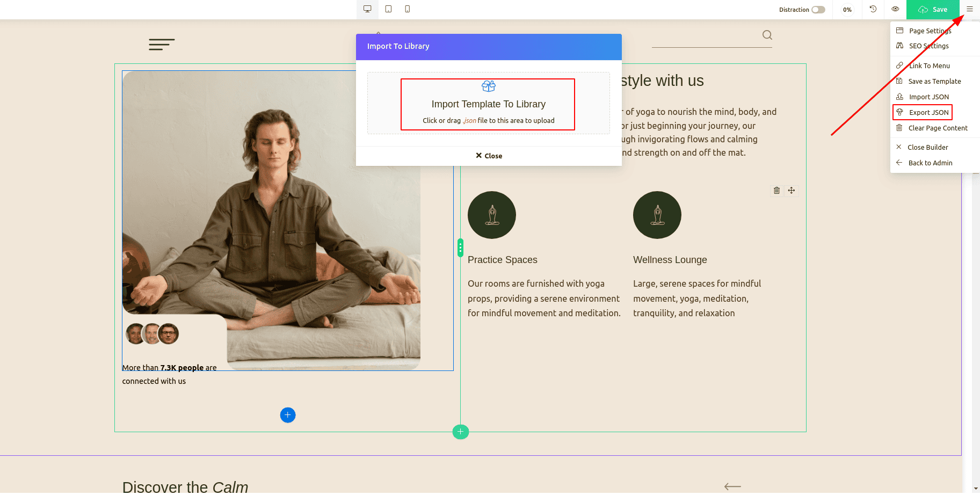Click the Import Template upload area
The width and height of the screenshot is (980, 495).
488,104
